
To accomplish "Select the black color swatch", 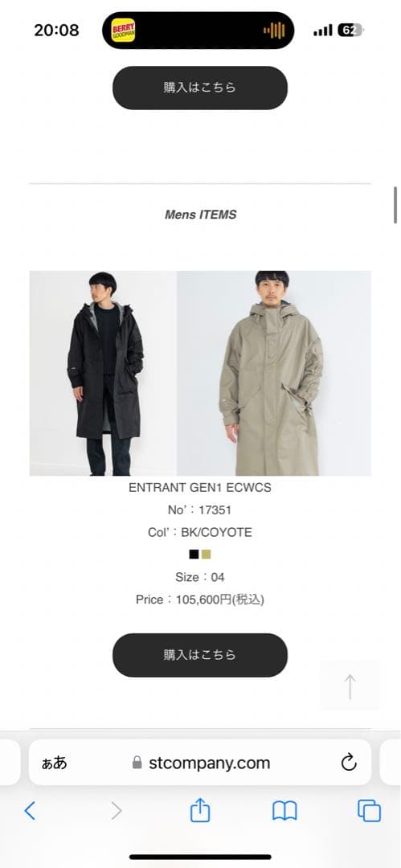I will click(194, 554).
